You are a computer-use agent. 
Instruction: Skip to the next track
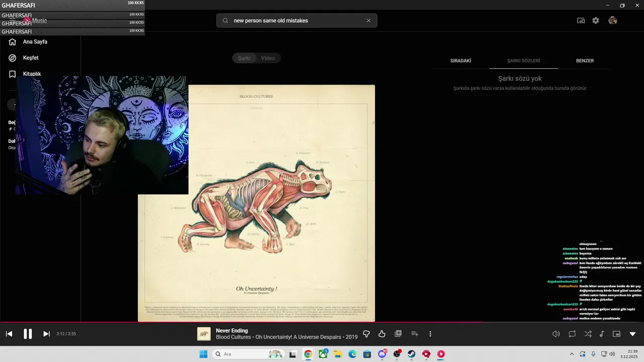(x=46, y=334)
